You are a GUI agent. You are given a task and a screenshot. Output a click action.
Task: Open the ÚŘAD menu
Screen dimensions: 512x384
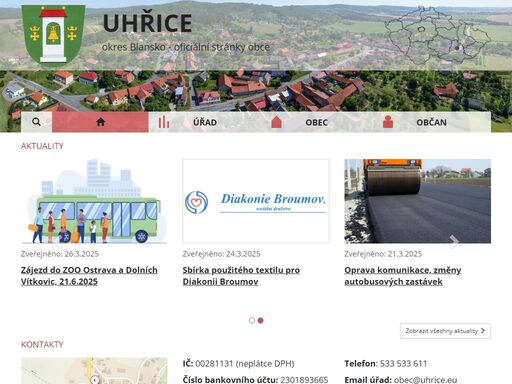(205, 122)
